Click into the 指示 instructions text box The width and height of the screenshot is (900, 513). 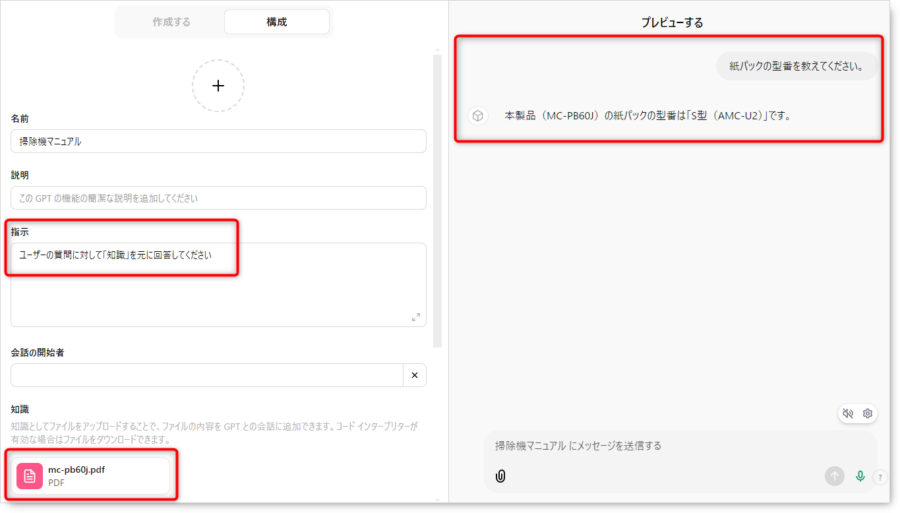[218, 285]
